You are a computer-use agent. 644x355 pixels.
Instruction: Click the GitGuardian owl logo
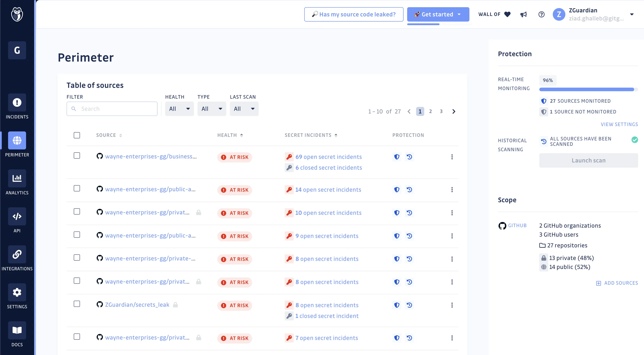(17, 14)
